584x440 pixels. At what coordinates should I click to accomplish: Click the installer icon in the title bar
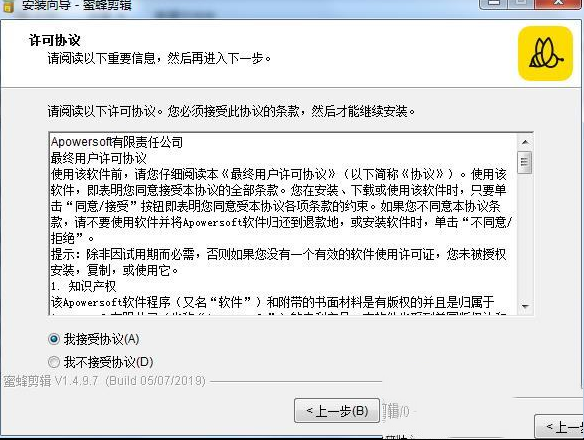(x=7, y=5)
